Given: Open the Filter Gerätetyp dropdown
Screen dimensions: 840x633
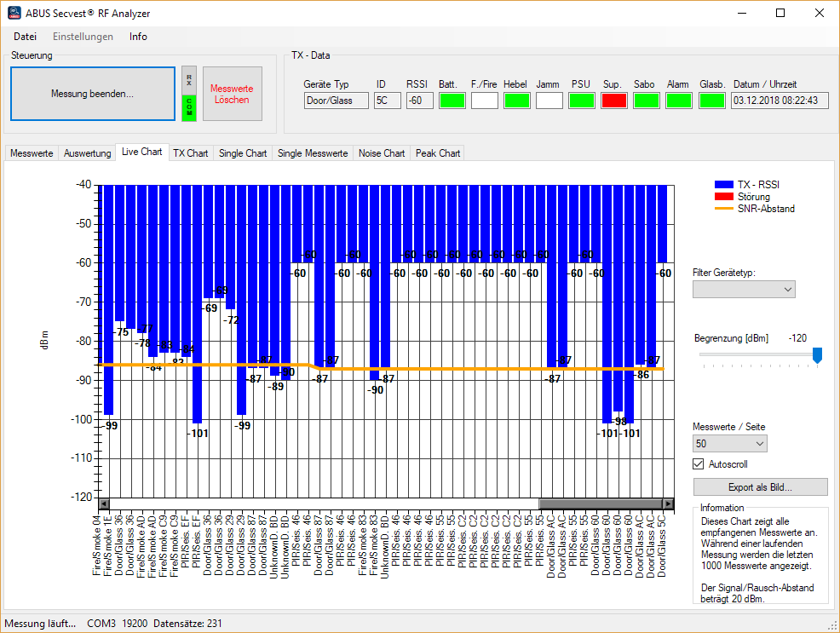Looking at the screenshot, I should pyautogui.click(x=744, y=290).
